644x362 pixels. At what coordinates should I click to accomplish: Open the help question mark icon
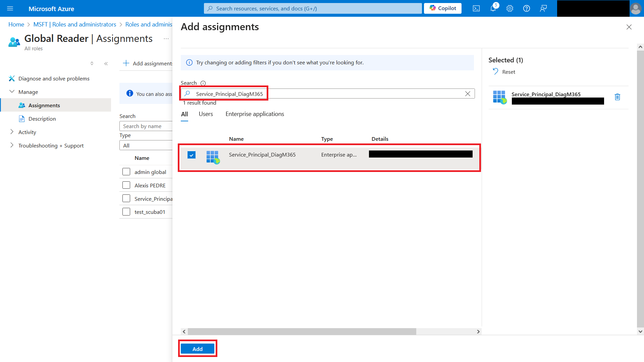pyautogui.click(x=527, y=8)
